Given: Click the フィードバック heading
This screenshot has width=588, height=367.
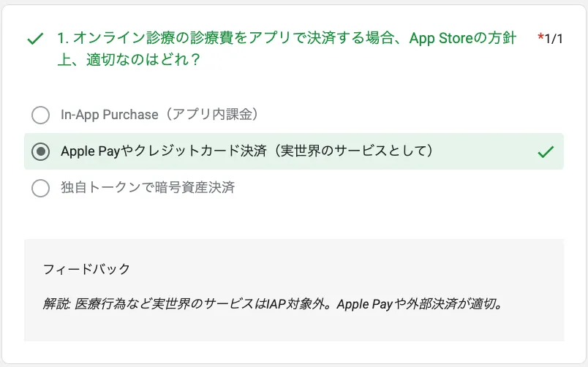Looking at the screenshot, I should point(86,269).
